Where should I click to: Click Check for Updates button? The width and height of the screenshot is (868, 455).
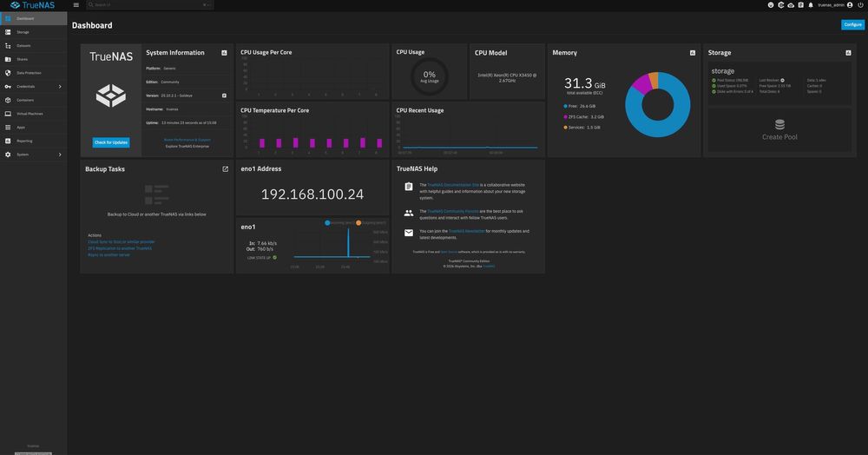pyautogui.click(x=111, y=142)
